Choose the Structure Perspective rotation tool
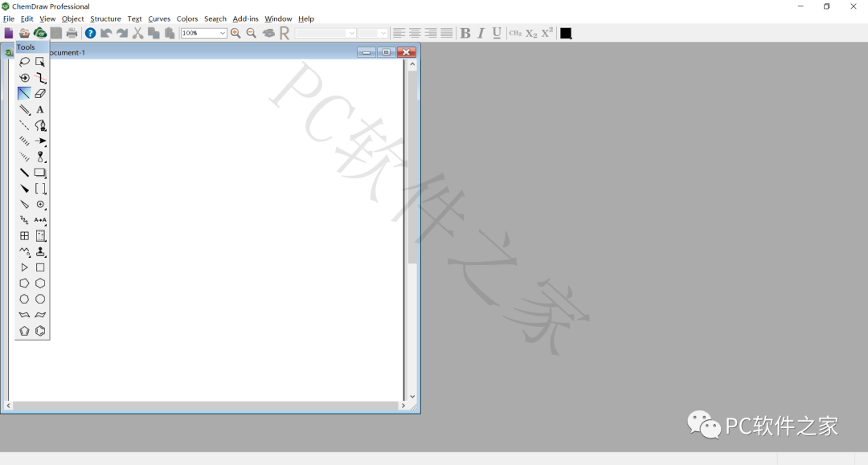The width and height of the screenshot is (868, 465). coord(24,78)
